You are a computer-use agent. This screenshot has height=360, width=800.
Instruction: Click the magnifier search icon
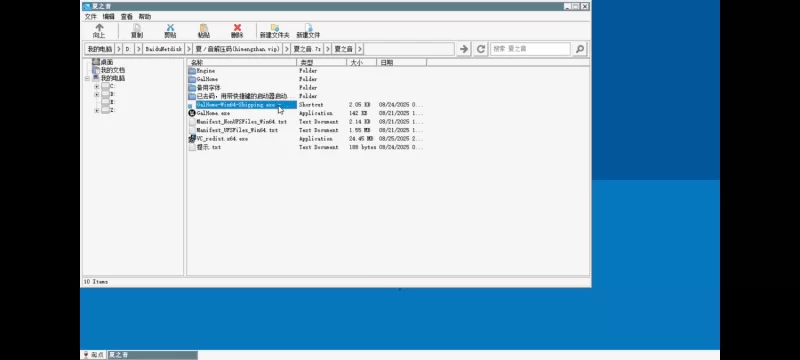580,49
